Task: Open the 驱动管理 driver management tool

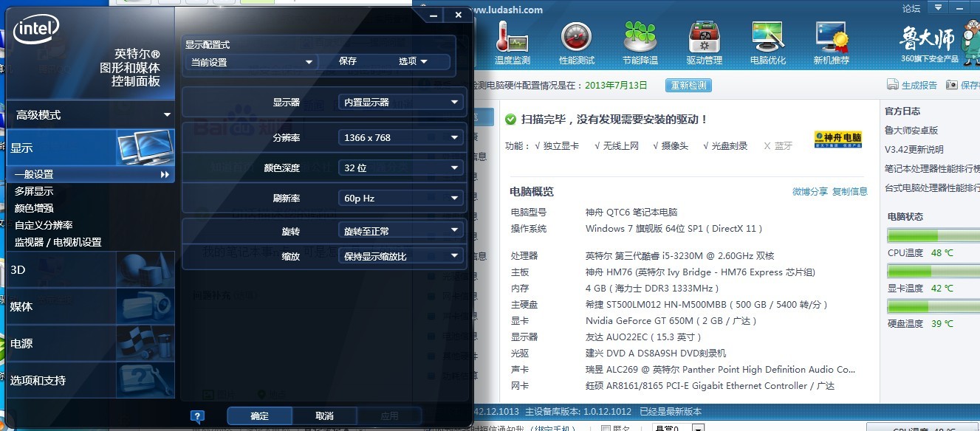Action: [x=704, y=41]
